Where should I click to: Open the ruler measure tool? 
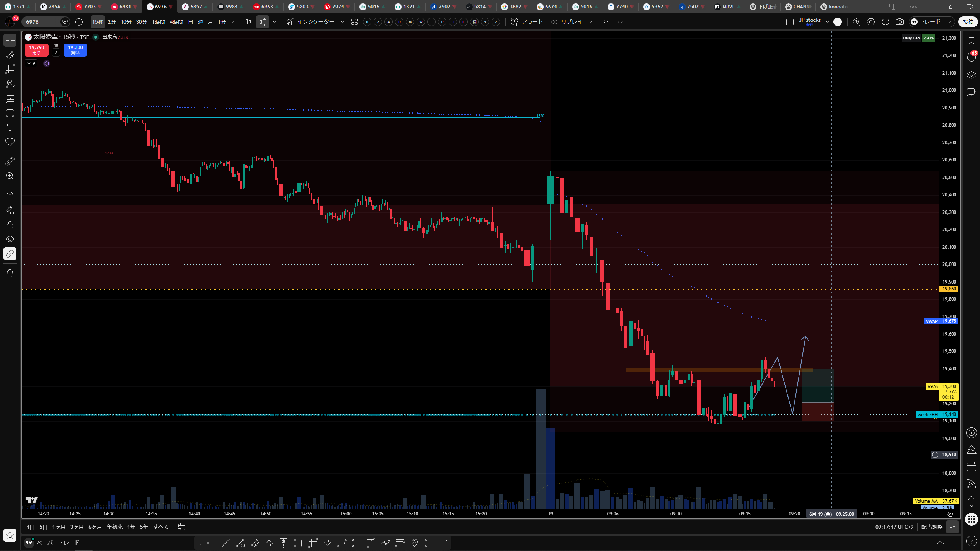coord(10,161)
